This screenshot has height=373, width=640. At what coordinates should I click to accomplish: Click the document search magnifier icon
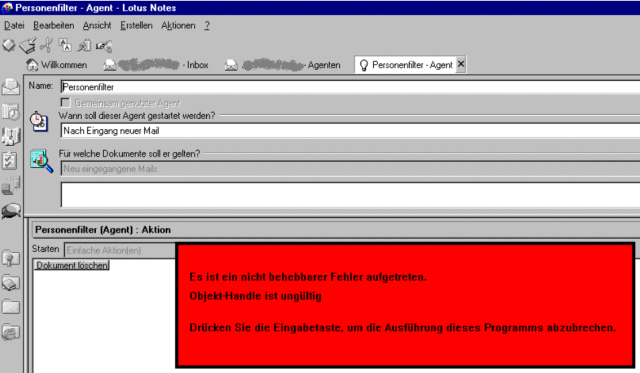coord(41,161)
